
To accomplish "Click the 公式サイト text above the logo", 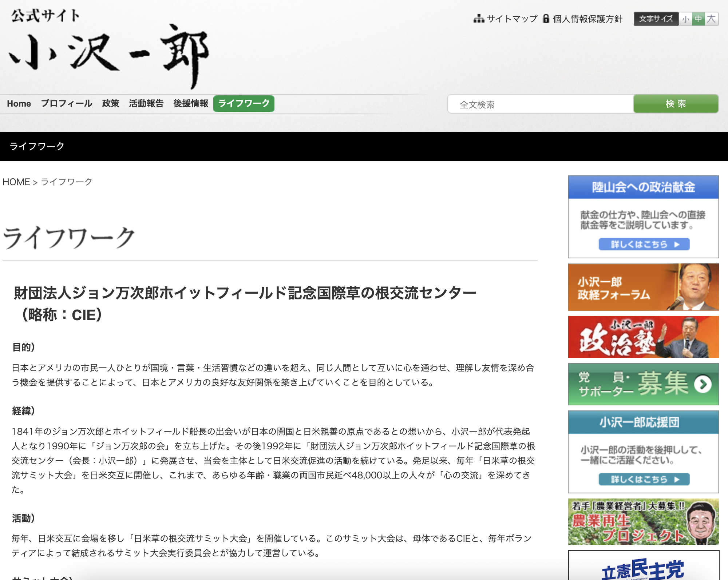I will [45, 16].
